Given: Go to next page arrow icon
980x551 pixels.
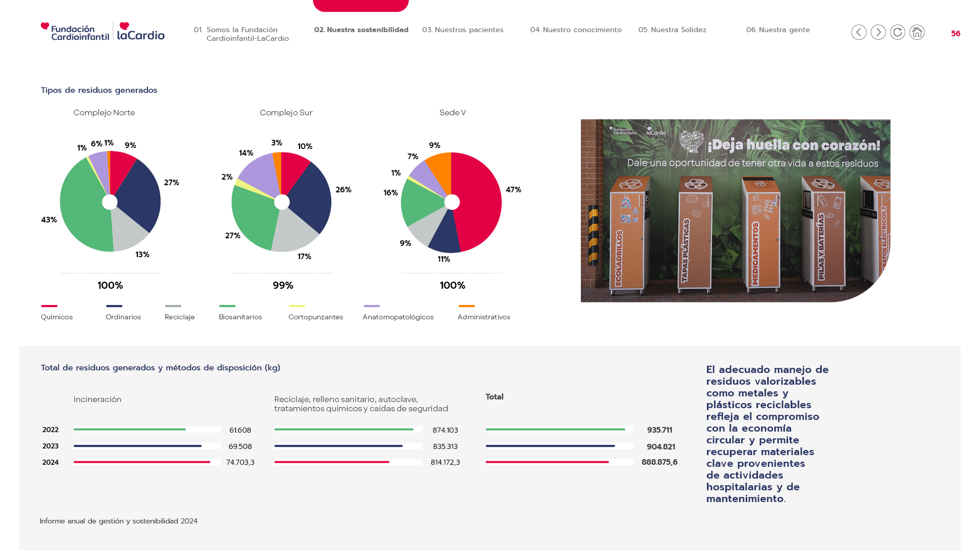Looking at the screenshot, I should [878, 32].
